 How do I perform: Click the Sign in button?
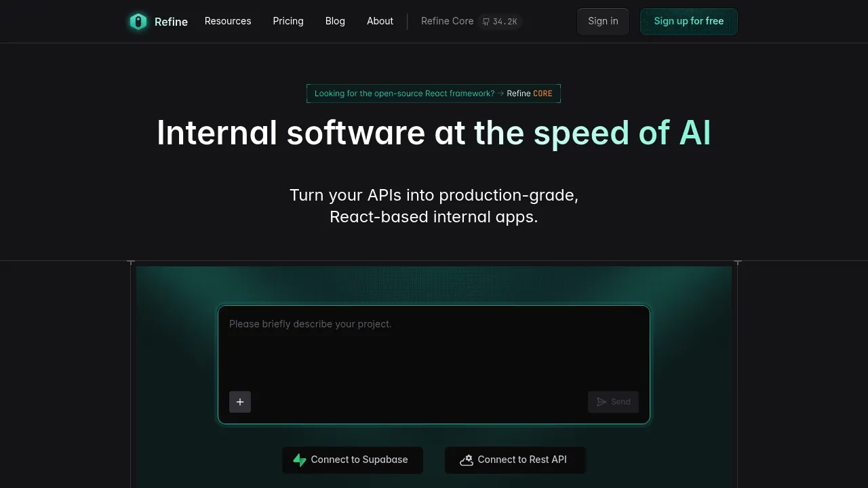603,22
